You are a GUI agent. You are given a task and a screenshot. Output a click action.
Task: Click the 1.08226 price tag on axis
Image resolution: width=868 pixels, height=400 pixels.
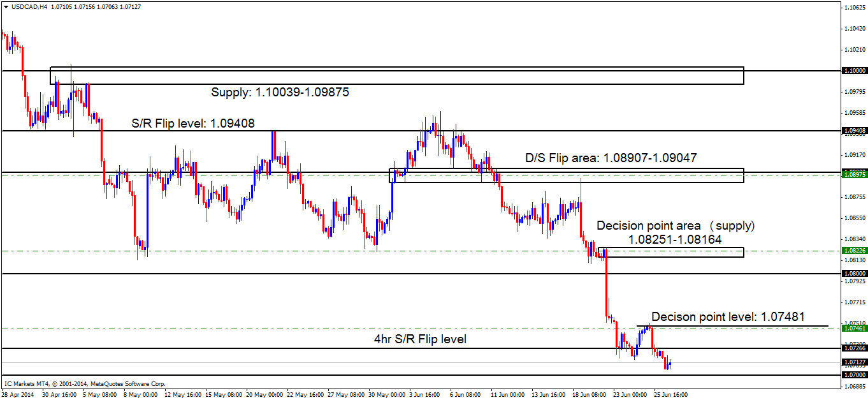click(854, 251)
